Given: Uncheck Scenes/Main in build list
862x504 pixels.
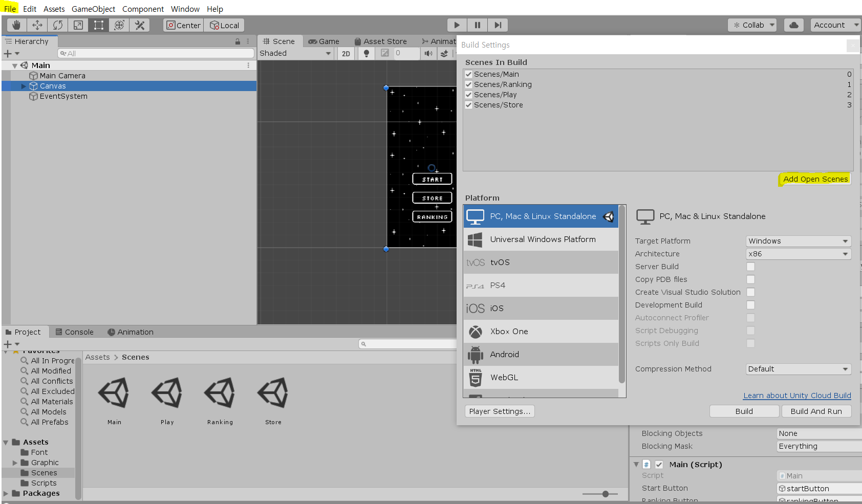Looking at the screenshot, I should coord(468,74).
